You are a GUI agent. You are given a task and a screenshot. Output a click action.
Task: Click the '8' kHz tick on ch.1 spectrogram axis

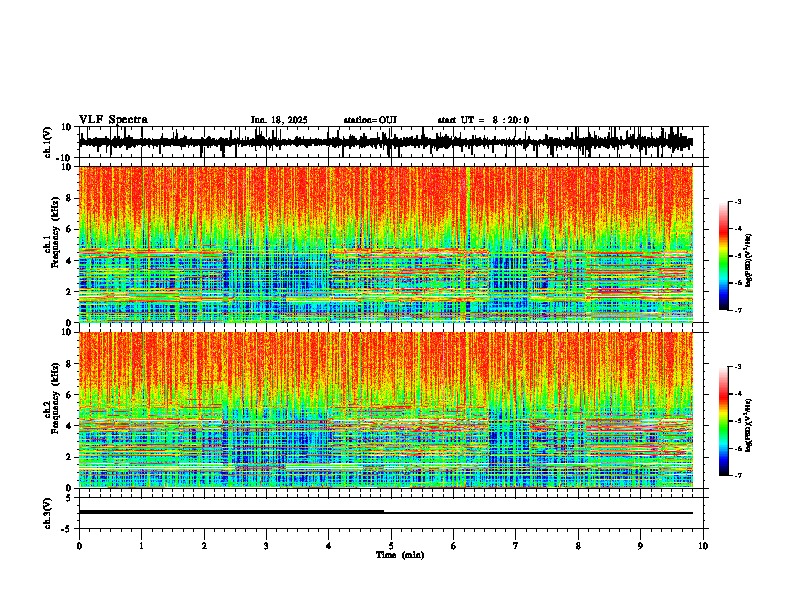tap(71, 198)
